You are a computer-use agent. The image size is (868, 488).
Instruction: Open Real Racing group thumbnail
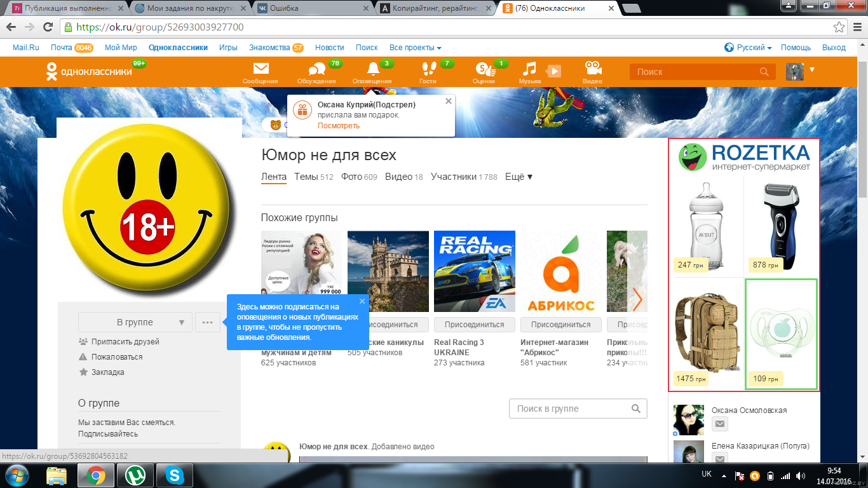point(474,271)
